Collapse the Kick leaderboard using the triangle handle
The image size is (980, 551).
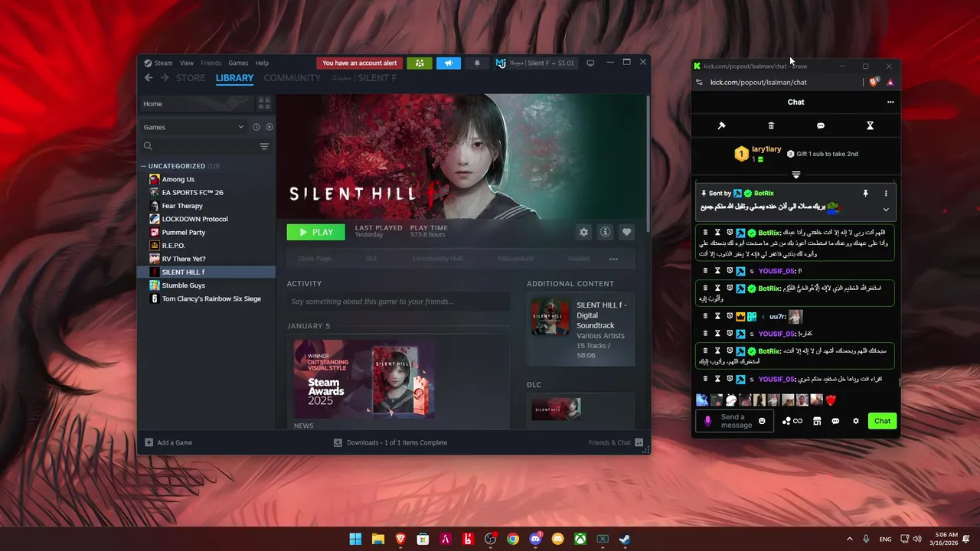click(796, 175)
